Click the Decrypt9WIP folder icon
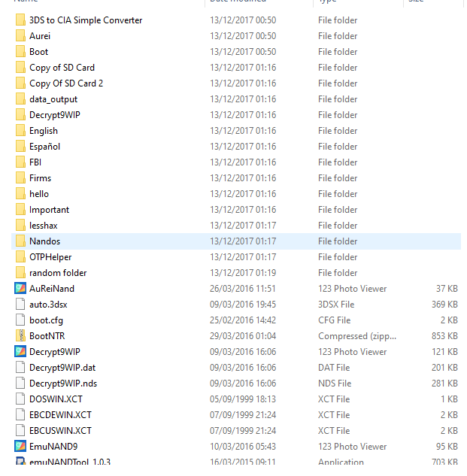 (20, 115)
